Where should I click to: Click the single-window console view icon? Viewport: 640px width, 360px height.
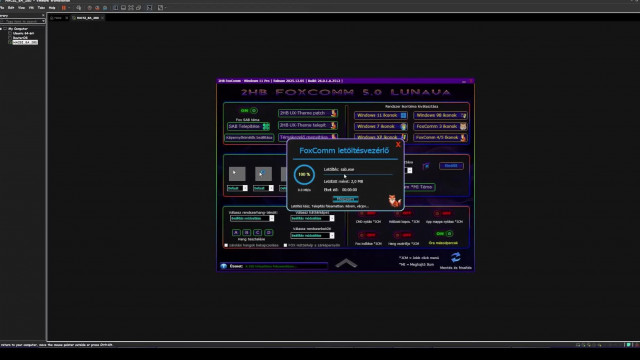pos(123,8)
